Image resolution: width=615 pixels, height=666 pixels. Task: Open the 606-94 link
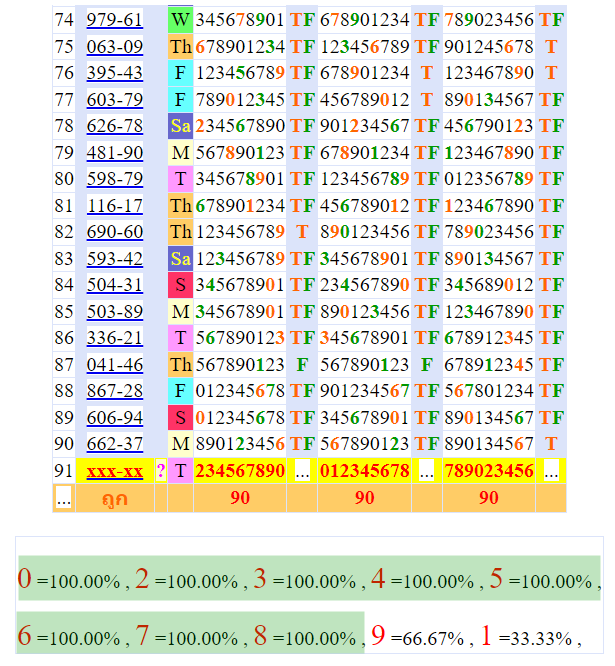(115, 418)
